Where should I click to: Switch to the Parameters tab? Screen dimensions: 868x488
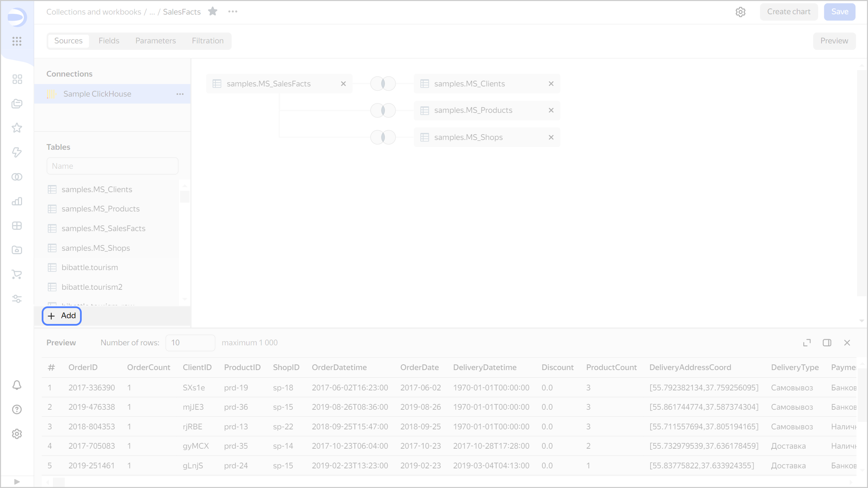click(x=155, y=41)
